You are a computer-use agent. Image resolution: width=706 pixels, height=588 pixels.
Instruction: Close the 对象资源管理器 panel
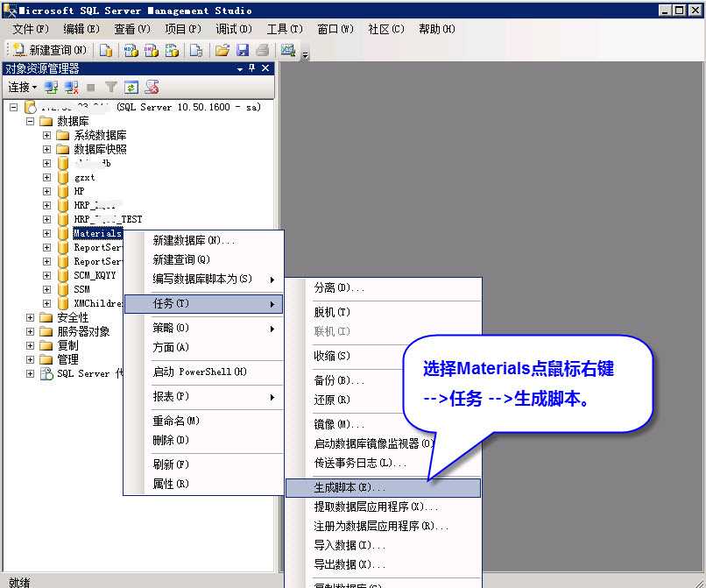pos(265,68)
